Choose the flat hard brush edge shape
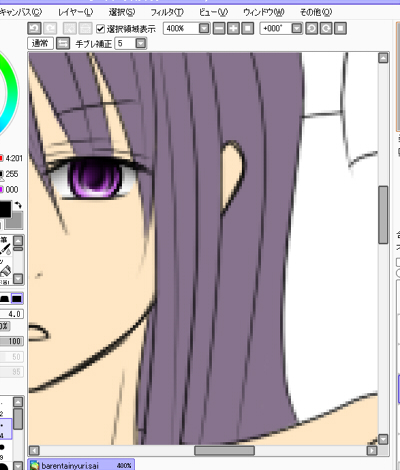 coord(17,298)
